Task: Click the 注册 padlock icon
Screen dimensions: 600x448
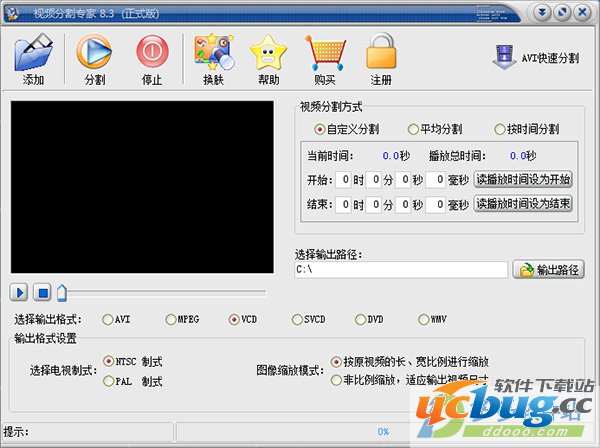Action: pos(381,52)
